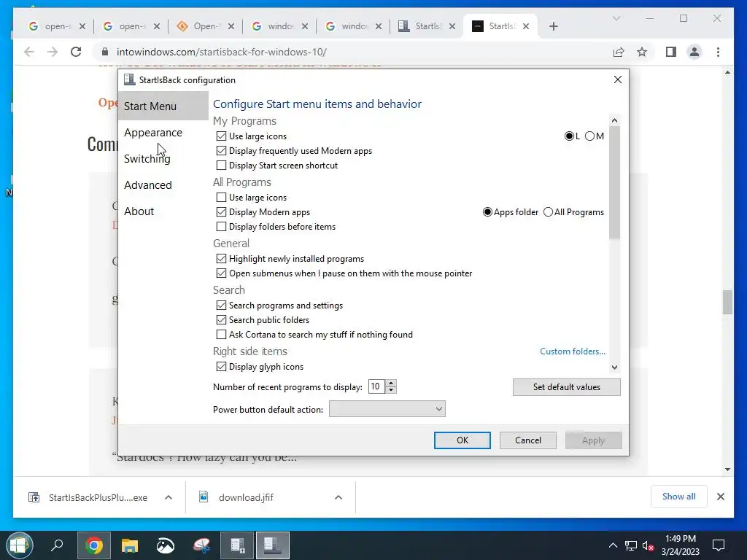Click the Windows Start orb button
This screenshot has width=747, height=560.
click(x=19, y=545)
